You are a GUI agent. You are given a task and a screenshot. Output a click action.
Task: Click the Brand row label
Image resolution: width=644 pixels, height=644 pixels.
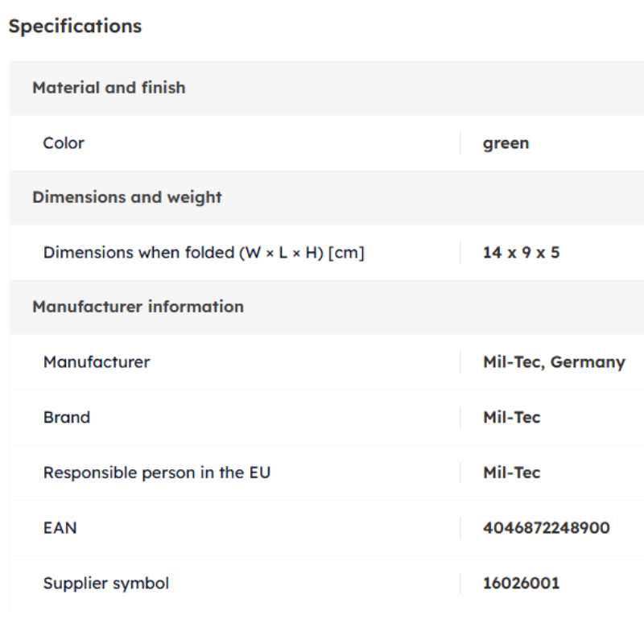pos(67,417)
